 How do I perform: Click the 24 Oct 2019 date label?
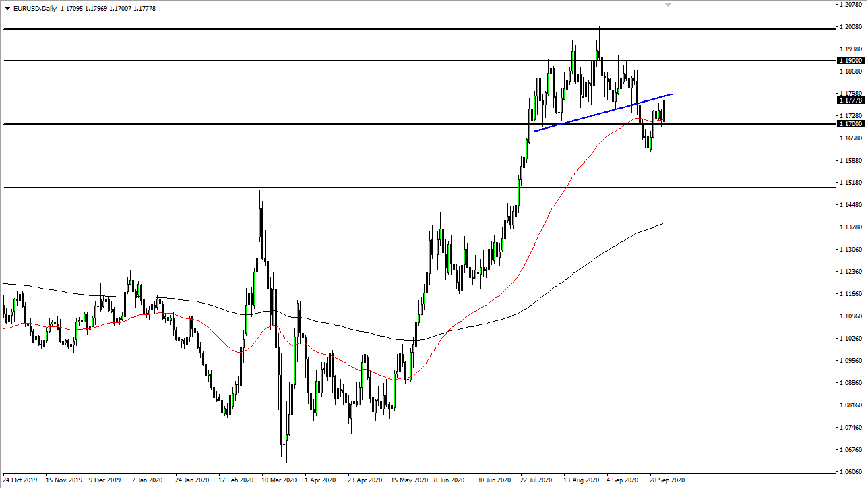point(22,480)
